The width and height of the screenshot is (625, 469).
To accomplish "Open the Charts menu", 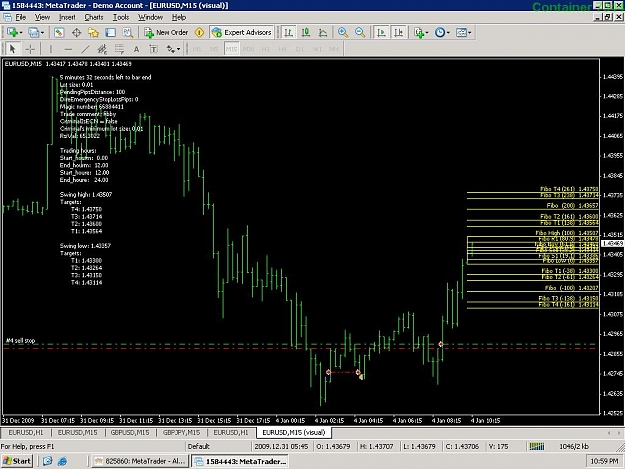I will (94, 17).
